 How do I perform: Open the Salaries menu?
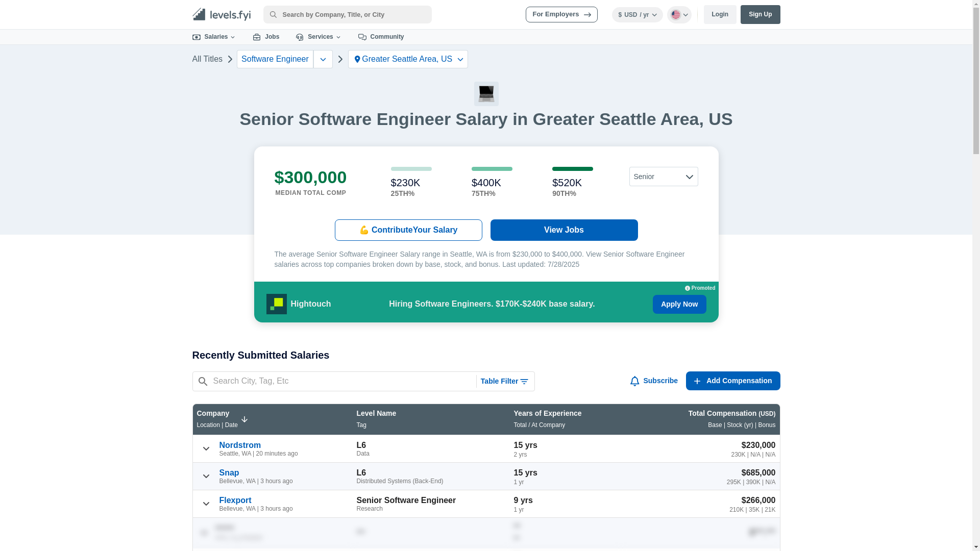(214, 37)
